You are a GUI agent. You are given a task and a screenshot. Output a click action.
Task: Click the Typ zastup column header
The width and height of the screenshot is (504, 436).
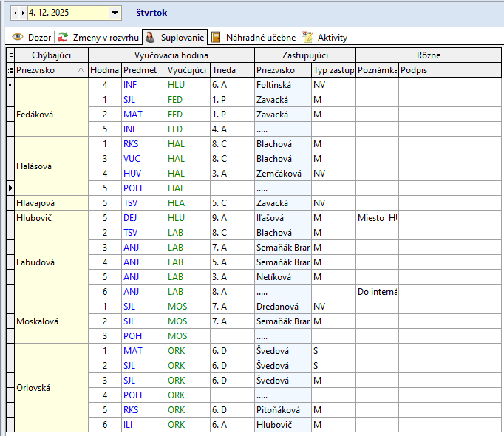tap(333, 70)
